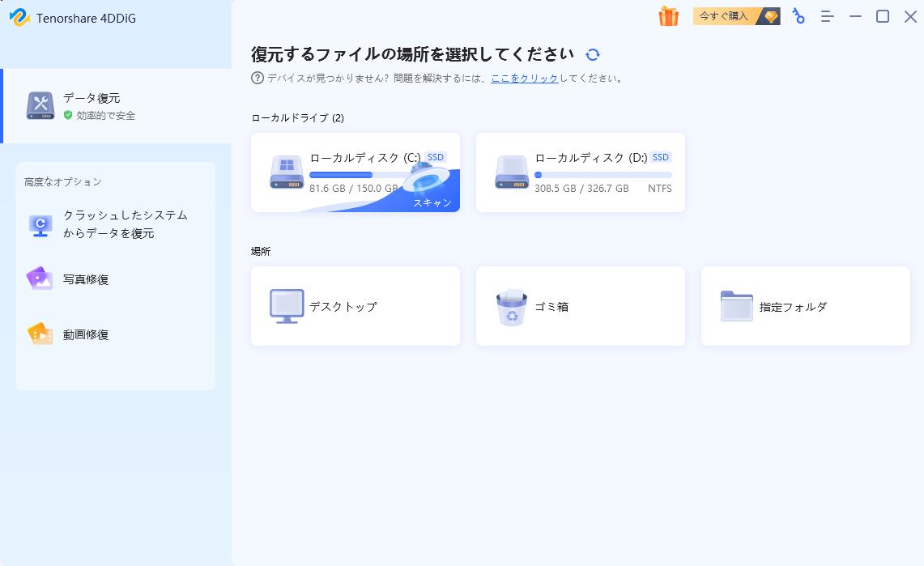924x566 pixels.
Task: Click the VIP diamond on the purchase button
Action: click(769, 16)
